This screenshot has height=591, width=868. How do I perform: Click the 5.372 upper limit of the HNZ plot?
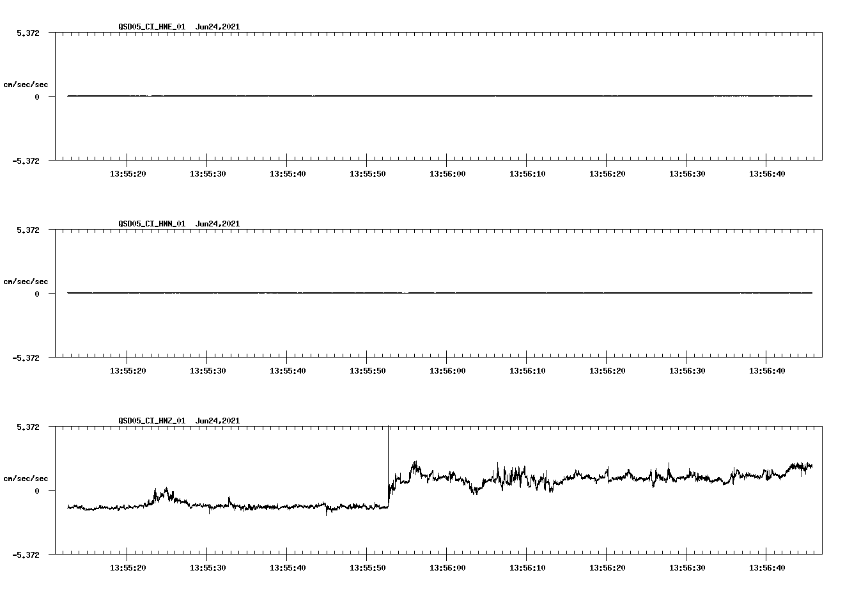click(x=27, y=427)
